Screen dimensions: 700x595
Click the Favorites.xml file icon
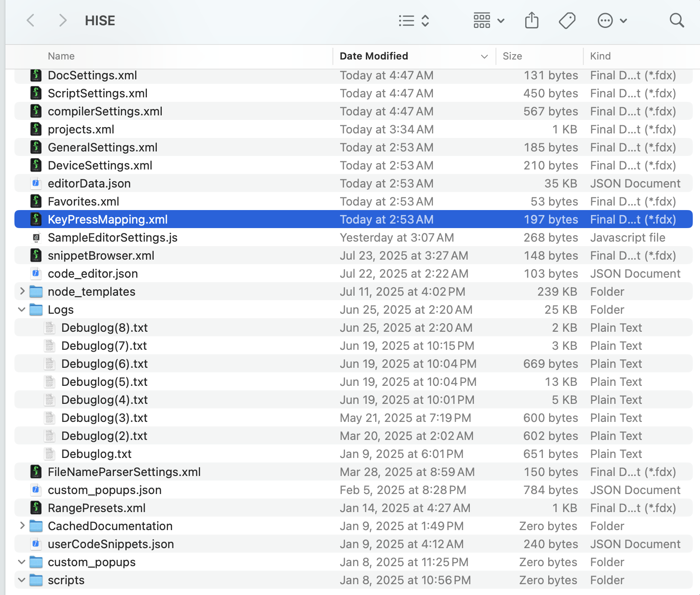[x=36, y=201]
